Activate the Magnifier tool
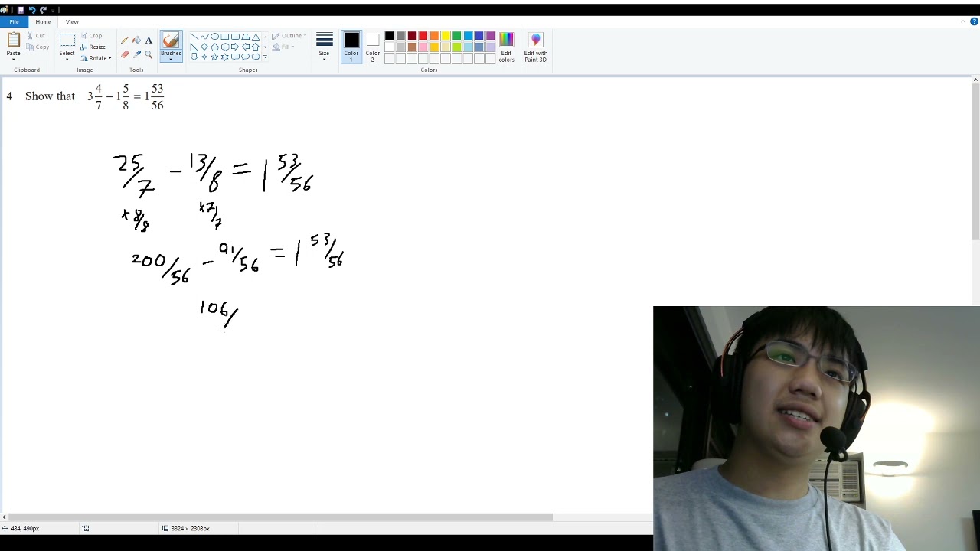The width and height of the screenshot is (980, 551). pyautogui.click(x=149, y=54)
